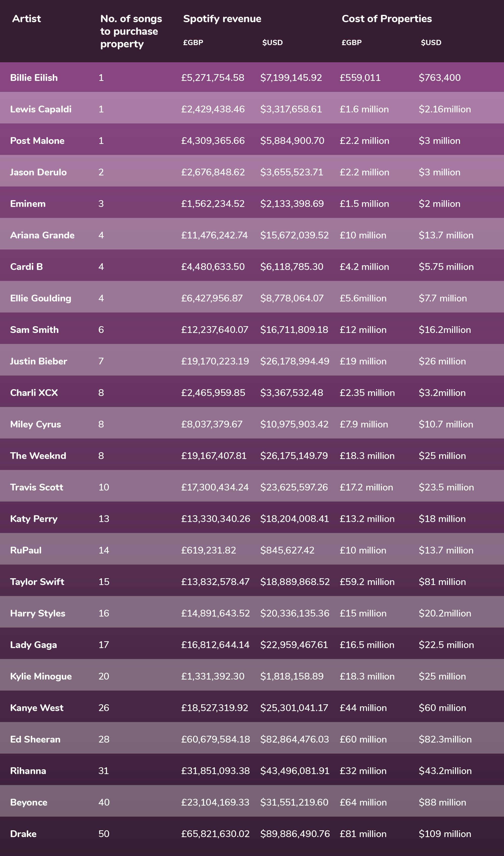Click the Billie Eilish artist name

pyautogui.click(x=34, y=78)
